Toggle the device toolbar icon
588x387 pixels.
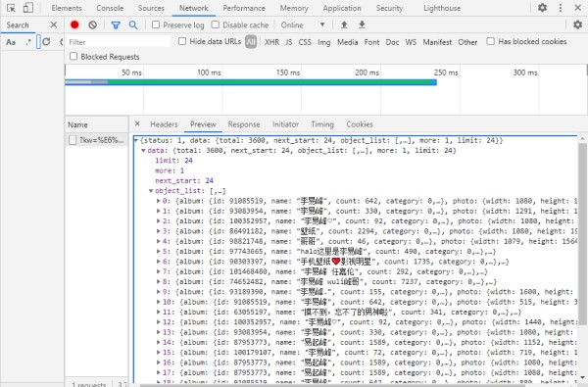tap(28, 8)
